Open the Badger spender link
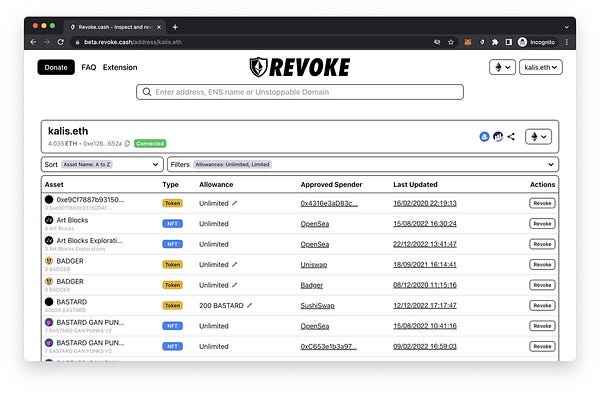This screenshot has height=393, width=600. point(311,285)
